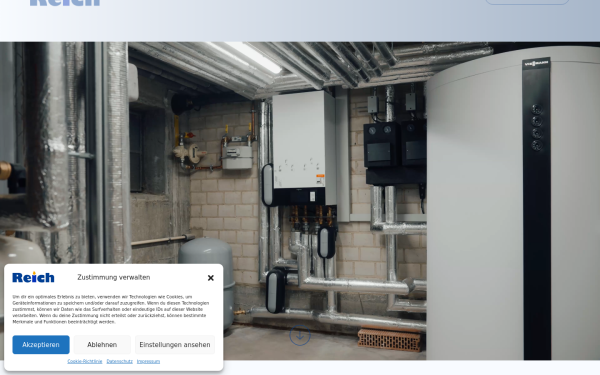This screenshot has height=375, width=600.
Task: Open the Cookie-Richtlinie link
Action: 85,361
